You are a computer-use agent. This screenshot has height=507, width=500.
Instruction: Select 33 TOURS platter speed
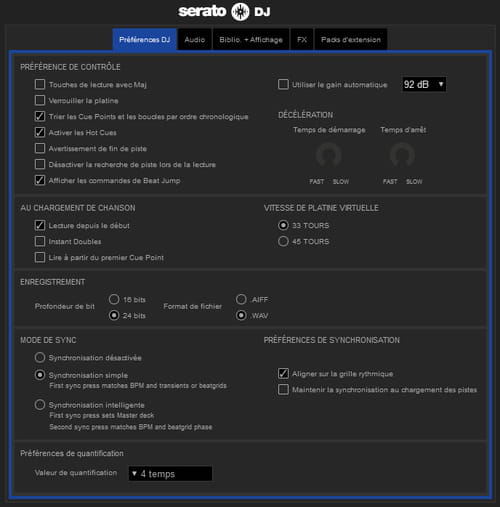(283, 225)
